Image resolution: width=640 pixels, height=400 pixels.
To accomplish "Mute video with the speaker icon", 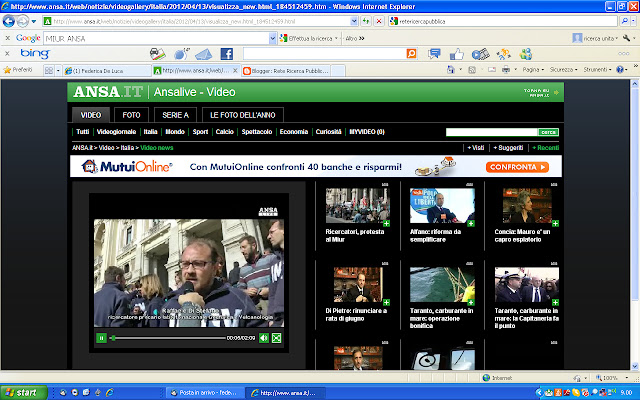I will (264, 338).
